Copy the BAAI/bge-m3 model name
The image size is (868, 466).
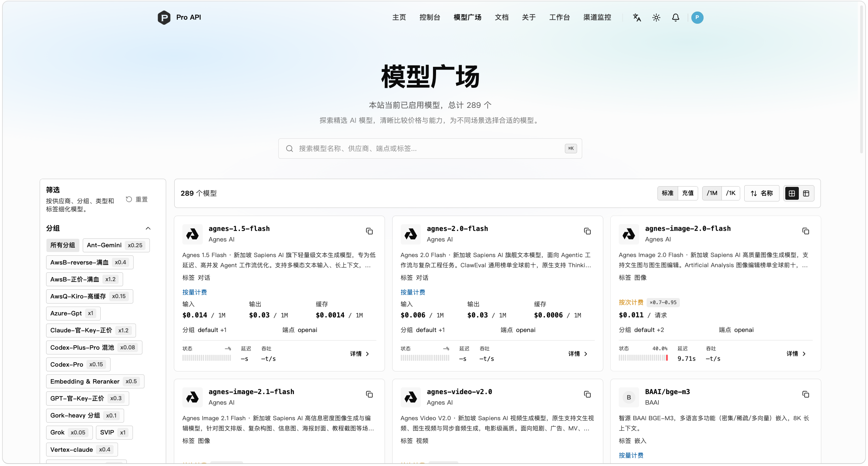pyautogui.click(x=806, y=394)
